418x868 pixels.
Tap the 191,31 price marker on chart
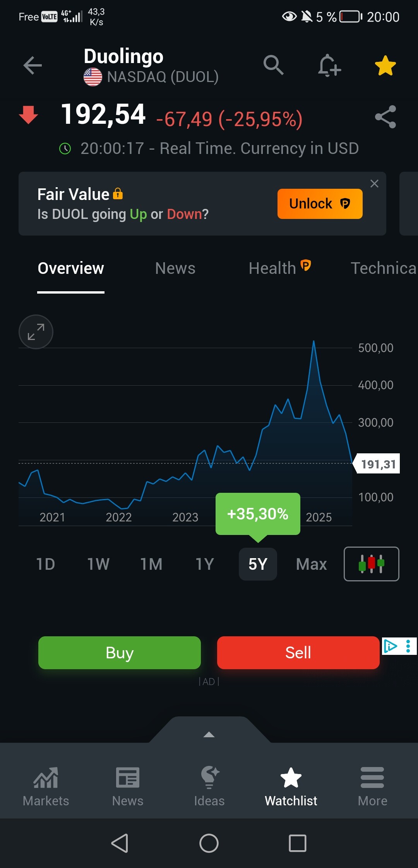(378, 464)
